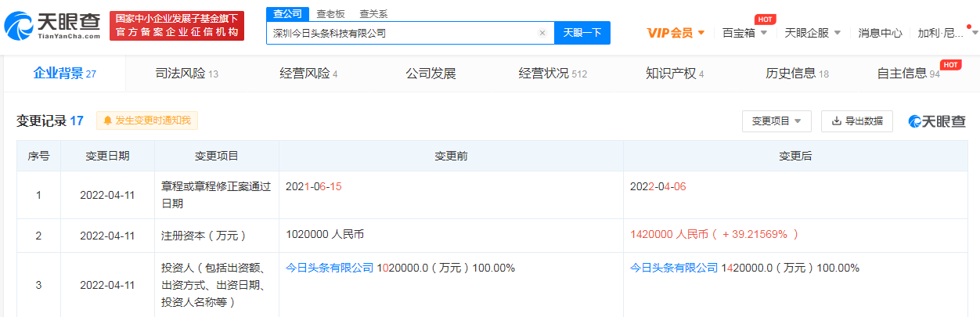980x317 pixels.
Task: Click the 发生变更时通知我 notification button
Action: pyautogui.click(x=148, y=121)
